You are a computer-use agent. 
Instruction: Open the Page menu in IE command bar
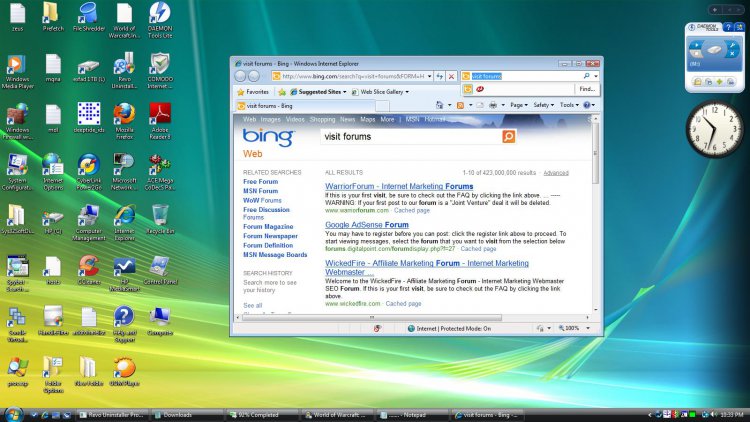pyautogui.click(x=518, y=105)
